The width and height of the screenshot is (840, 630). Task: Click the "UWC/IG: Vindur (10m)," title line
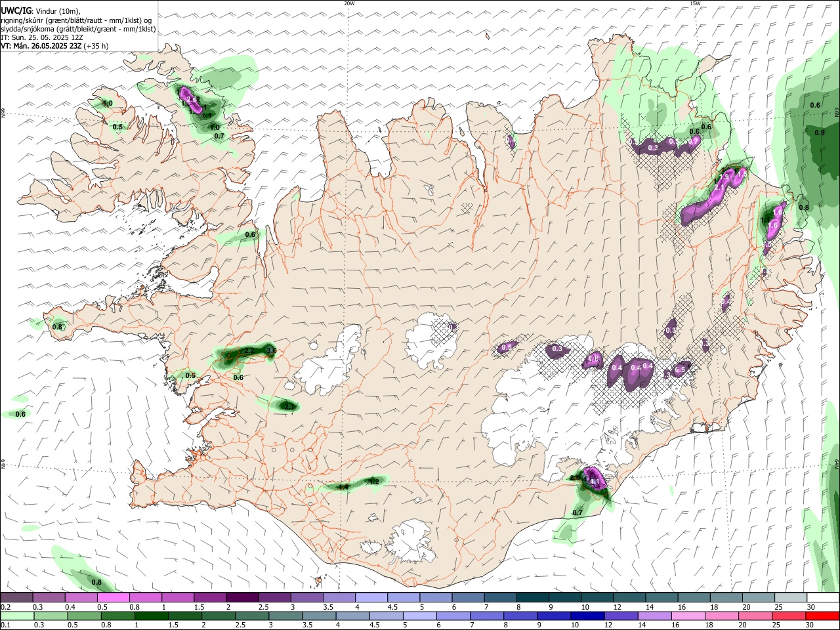pyautogui.click(x=41, y=11)
